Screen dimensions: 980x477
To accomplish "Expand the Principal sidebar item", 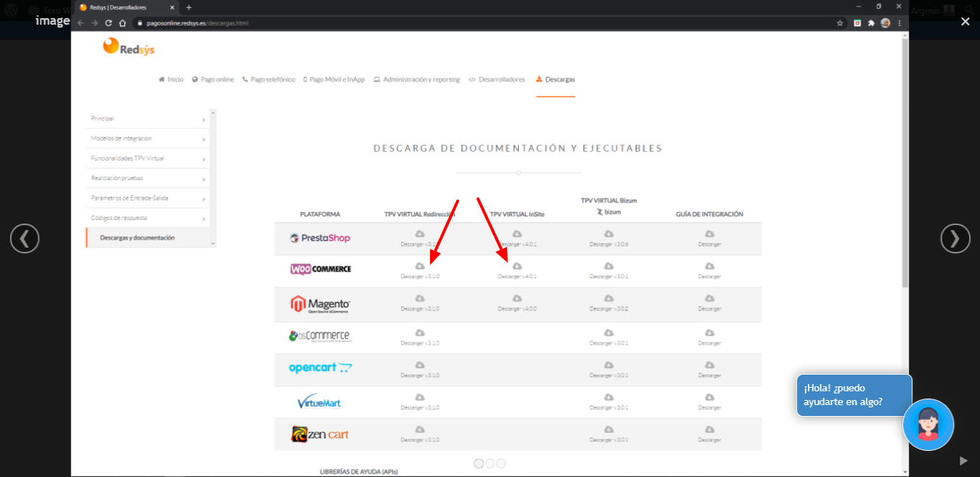I will point(147,118).
